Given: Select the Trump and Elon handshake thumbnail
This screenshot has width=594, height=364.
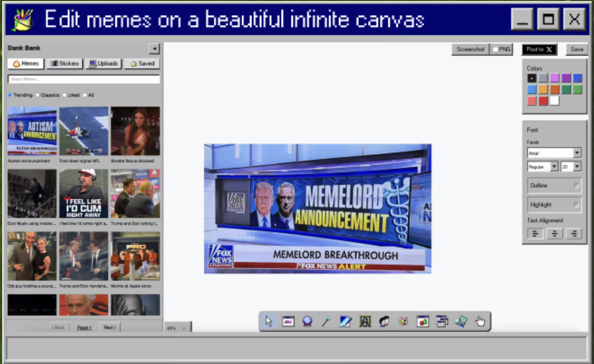Looking at the screenshot, I should pyautogui.click(x=84, y=256).
